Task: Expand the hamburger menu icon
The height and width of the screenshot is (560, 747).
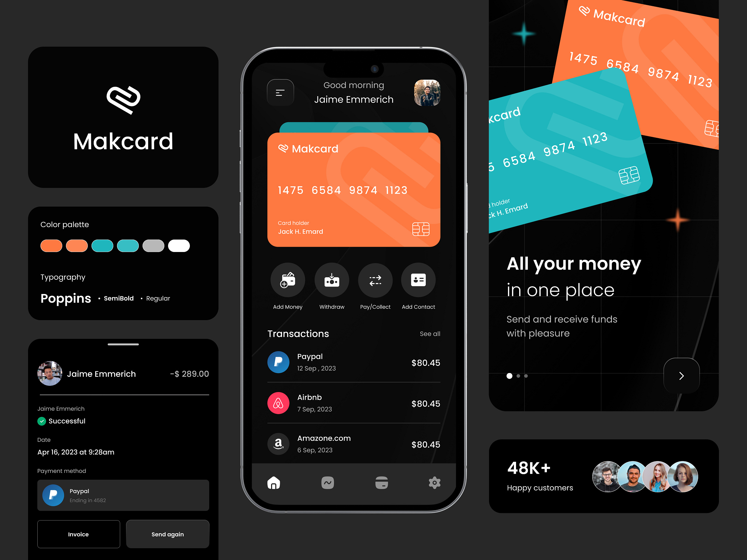Action: 280,92
